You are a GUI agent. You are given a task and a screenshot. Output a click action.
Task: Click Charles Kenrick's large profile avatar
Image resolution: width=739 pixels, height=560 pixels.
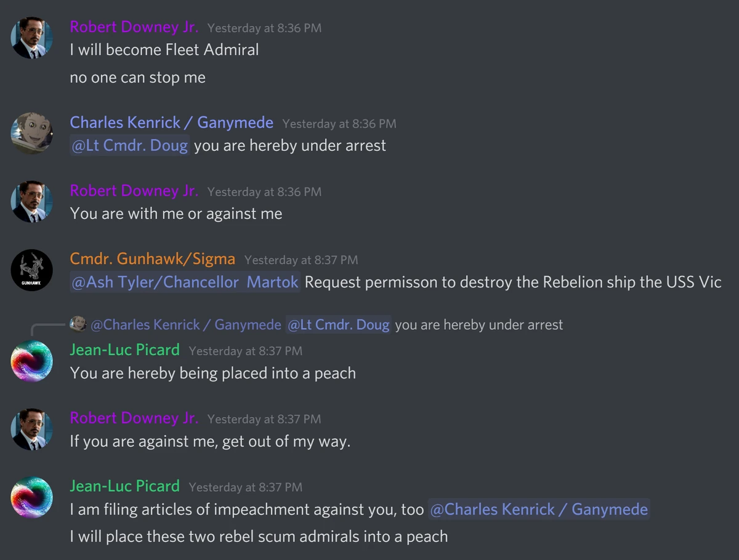coord(32,134)
